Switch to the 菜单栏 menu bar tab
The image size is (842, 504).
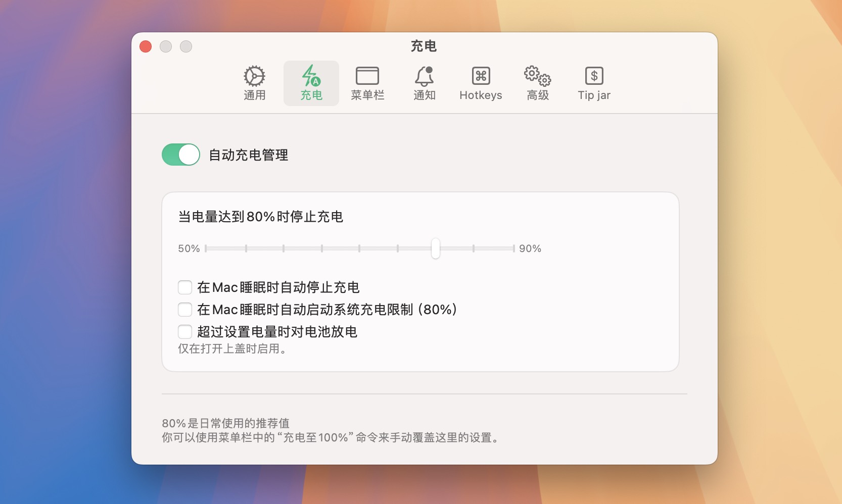367,83
